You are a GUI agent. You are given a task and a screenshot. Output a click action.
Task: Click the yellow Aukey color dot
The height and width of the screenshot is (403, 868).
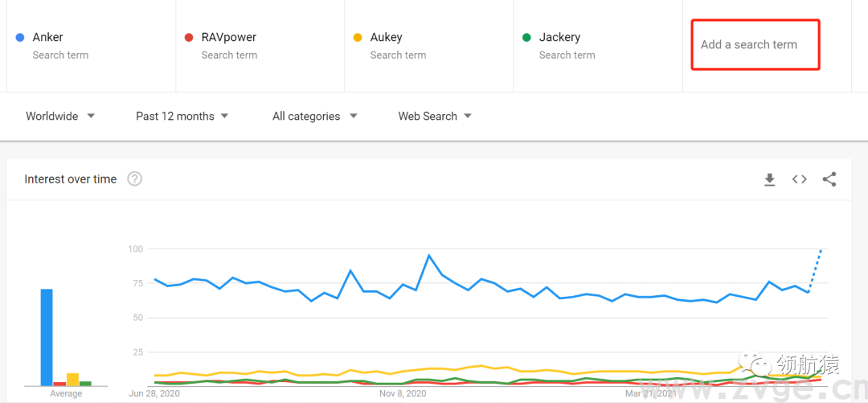point(358,38)
